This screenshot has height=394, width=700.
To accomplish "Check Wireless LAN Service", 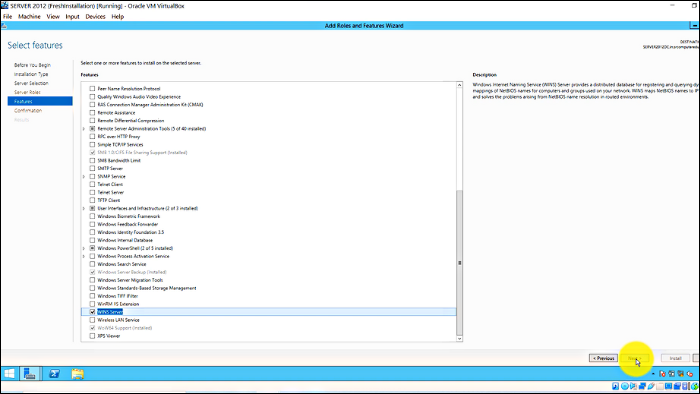I will (92, 320).
